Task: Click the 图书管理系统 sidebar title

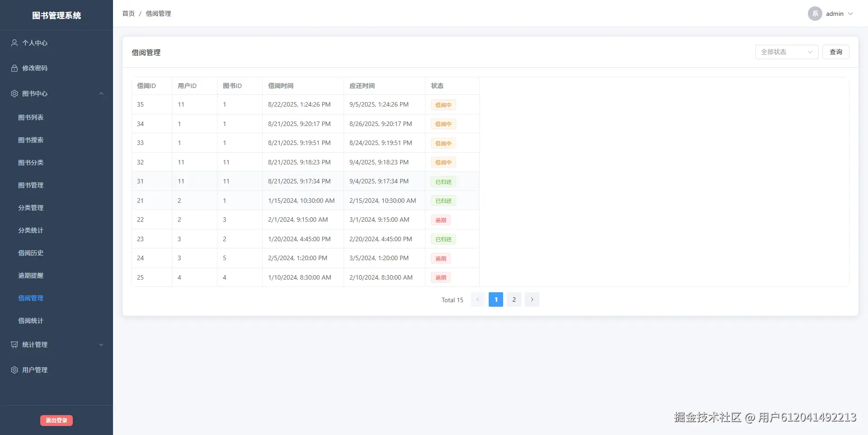Action: click(57, 15)
